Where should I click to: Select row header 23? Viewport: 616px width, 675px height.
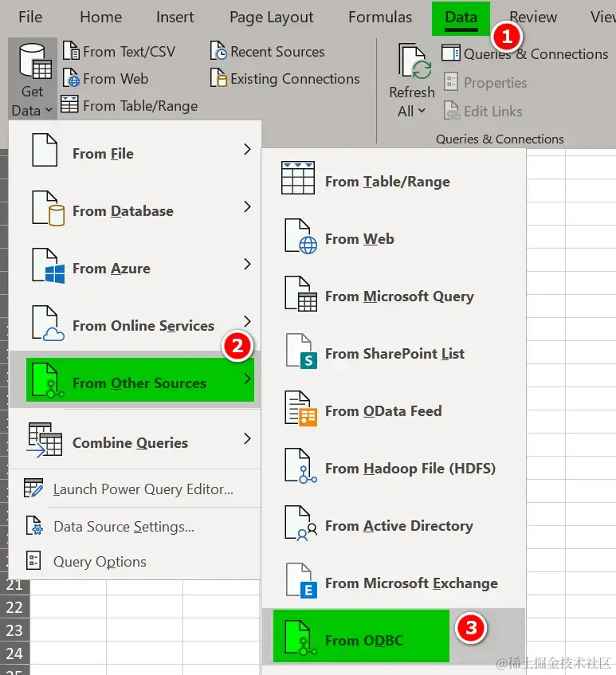click(14, 630)
